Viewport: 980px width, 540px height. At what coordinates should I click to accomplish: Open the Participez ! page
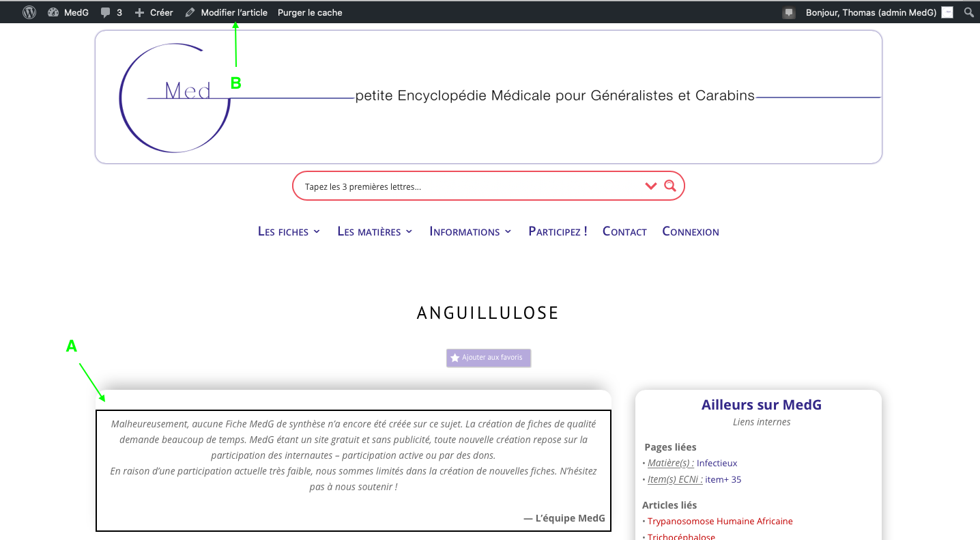558,231
